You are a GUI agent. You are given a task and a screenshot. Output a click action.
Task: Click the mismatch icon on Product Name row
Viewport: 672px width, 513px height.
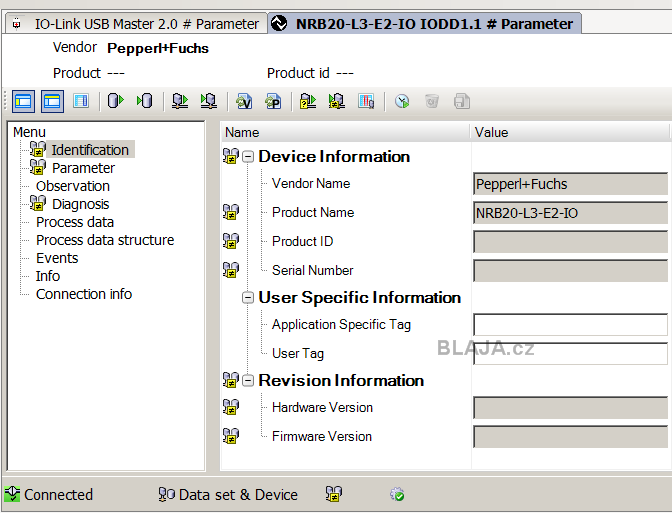pos(231,212)
